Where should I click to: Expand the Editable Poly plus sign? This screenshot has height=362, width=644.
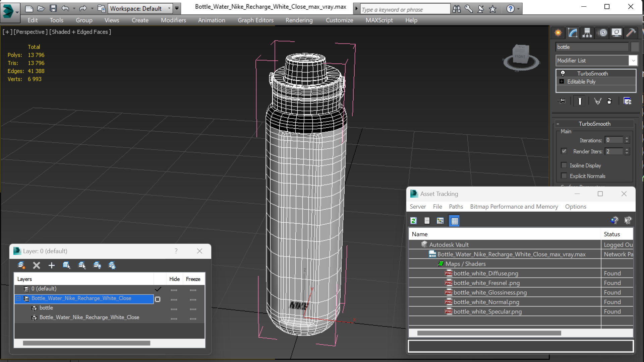coord(562,81)
